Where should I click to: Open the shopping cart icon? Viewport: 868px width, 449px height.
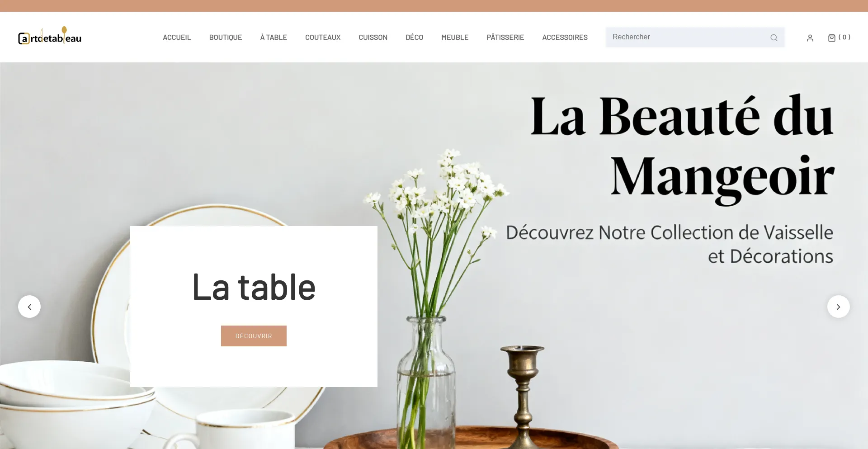pos(831,38)
